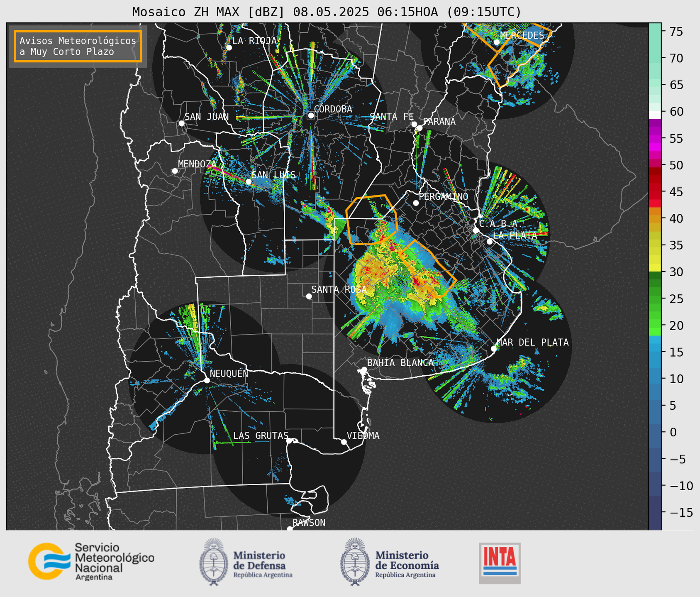Select the LA RIOJA city label
700x597 pixels.
[254, 41]
